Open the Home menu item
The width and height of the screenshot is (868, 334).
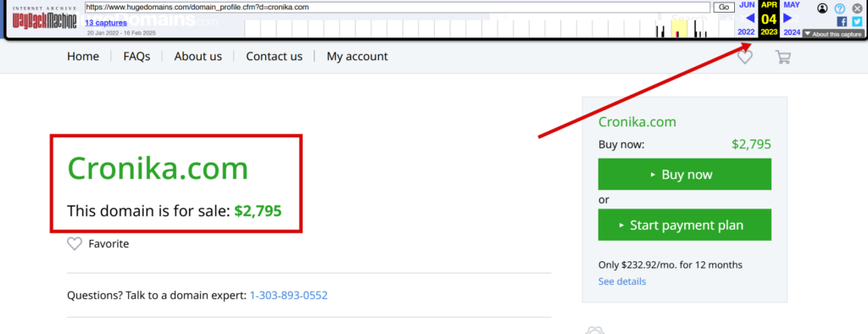coord(83,57)
